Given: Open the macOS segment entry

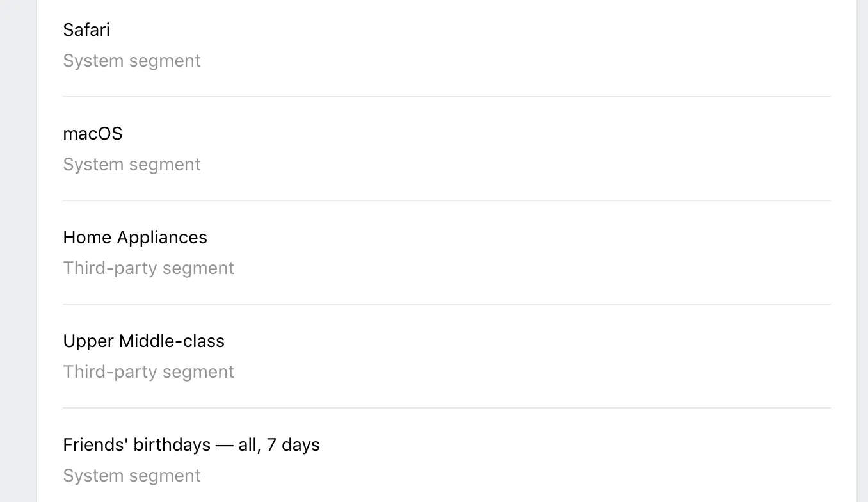Looking at the screenshot, I should tap(93, 134).
